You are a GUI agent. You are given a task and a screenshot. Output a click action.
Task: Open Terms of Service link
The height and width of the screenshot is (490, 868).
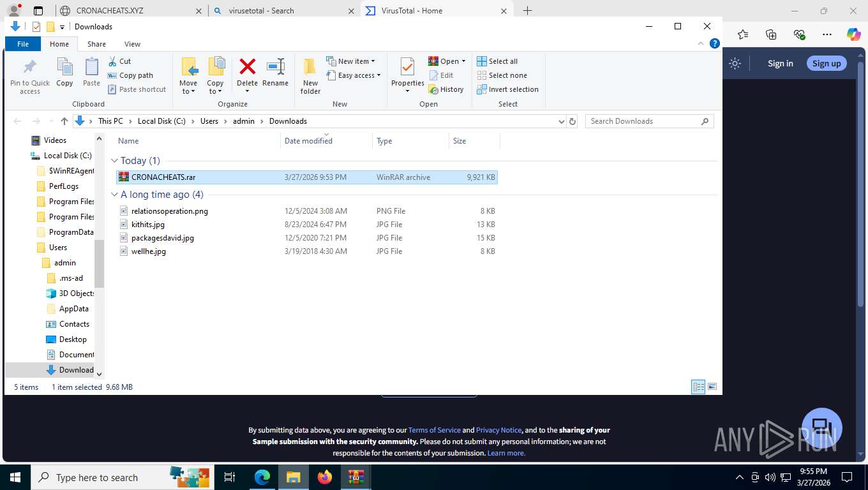(x=434, y=430)
